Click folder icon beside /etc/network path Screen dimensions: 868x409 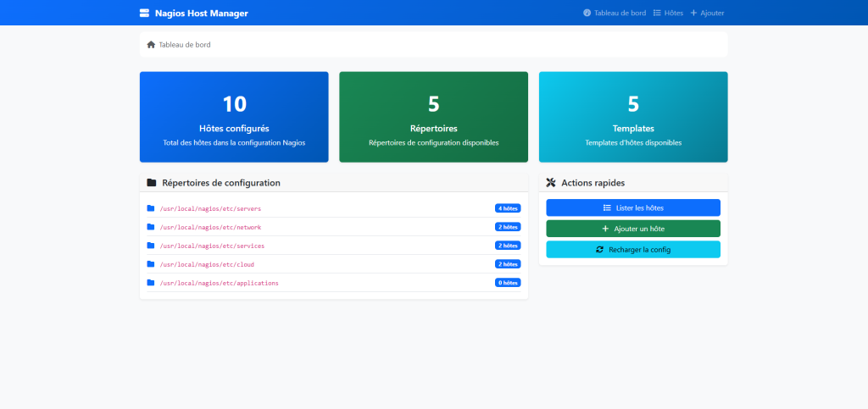coord(151,227)
